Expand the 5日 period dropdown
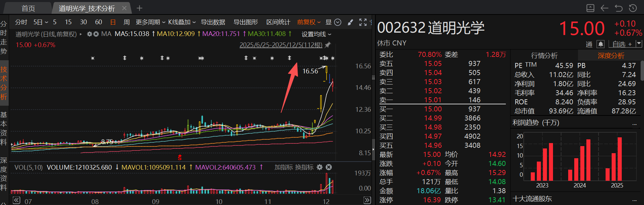The height and width of the screenshot is (205, 644). point(40,22)
